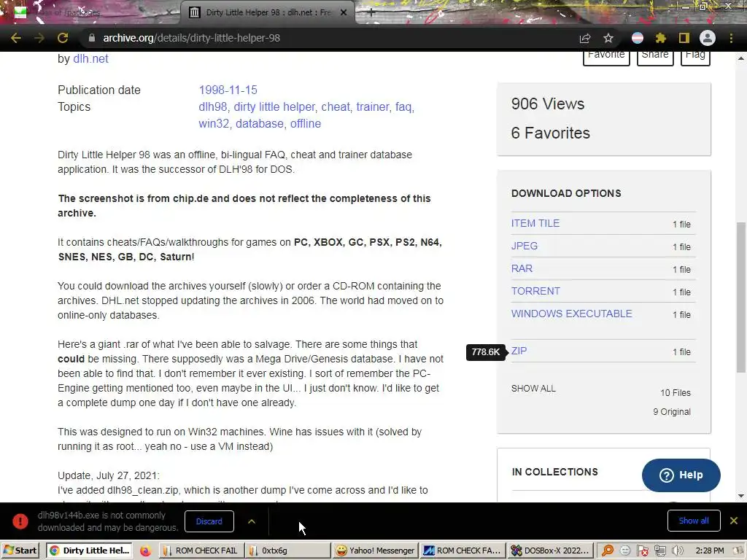
Task: Open the dlh.net author link
Action: pyautogui.click(x=90, y=58)
